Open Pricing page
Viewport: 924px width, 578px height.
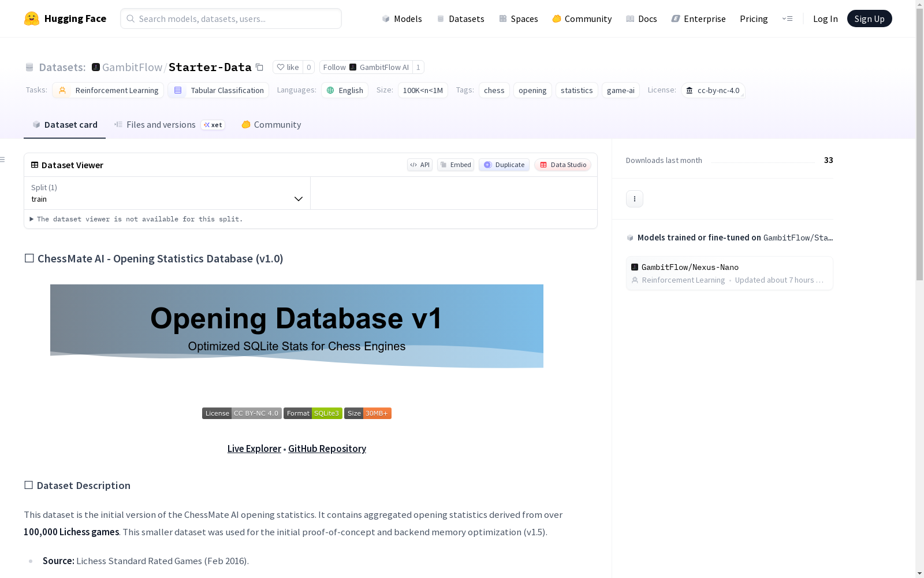click(754, 18)
